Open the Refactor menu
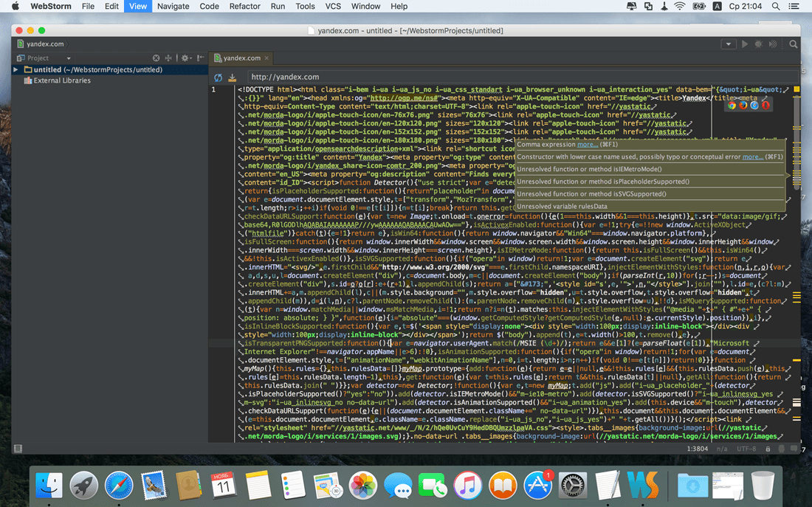The image size is (812, 507). [x=244, y=6]
